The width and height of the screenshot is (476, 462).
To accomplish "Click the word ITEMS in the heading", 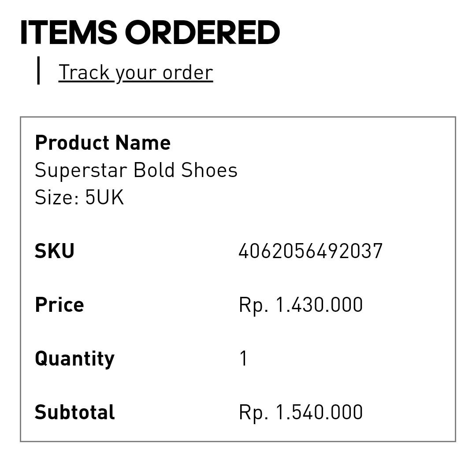I will click(68, 33).
